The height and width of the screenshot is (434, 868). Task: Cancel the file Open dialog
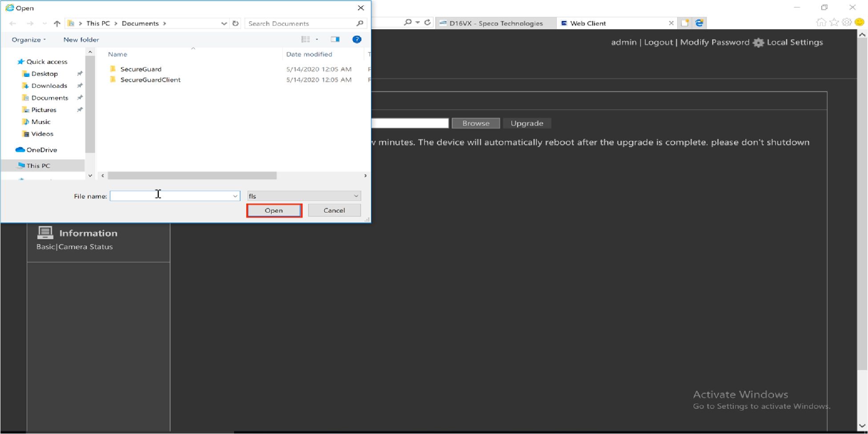[x=334, y=211]
